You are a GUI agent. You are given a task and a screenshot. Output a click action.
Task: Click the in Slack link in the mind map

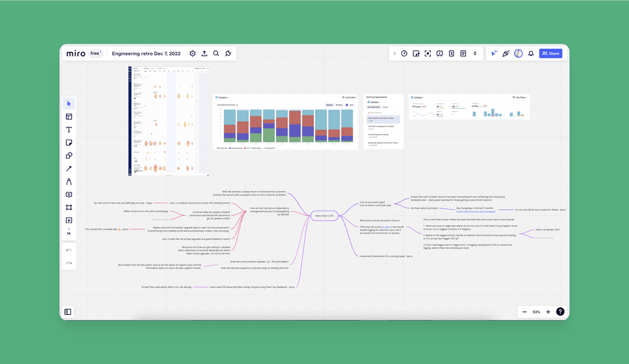click(x=386, y=227)
